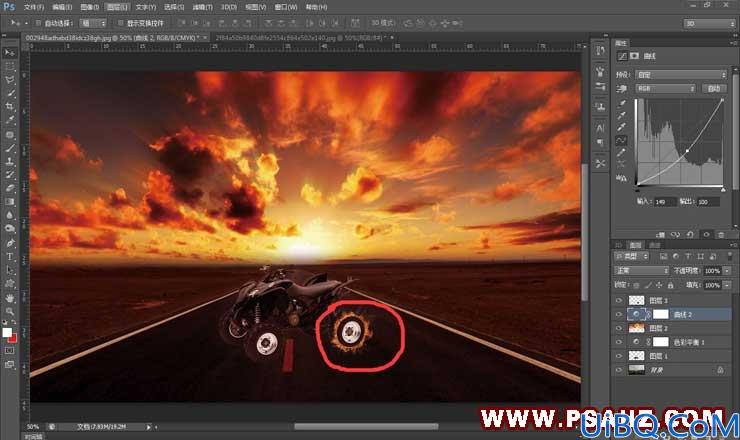
Task: Hide layer 图层 3 eye icon
Action: 619,300
